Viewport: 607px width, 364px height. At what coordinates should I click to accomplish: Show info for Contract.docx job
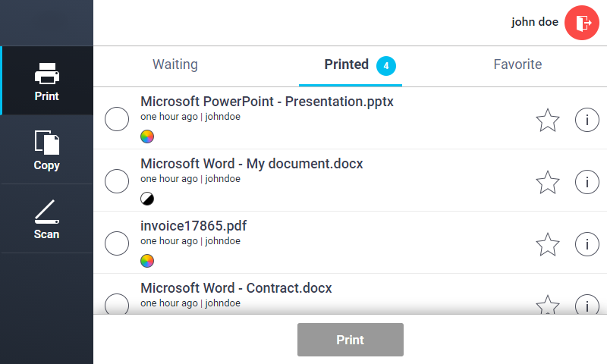[587, 305]
